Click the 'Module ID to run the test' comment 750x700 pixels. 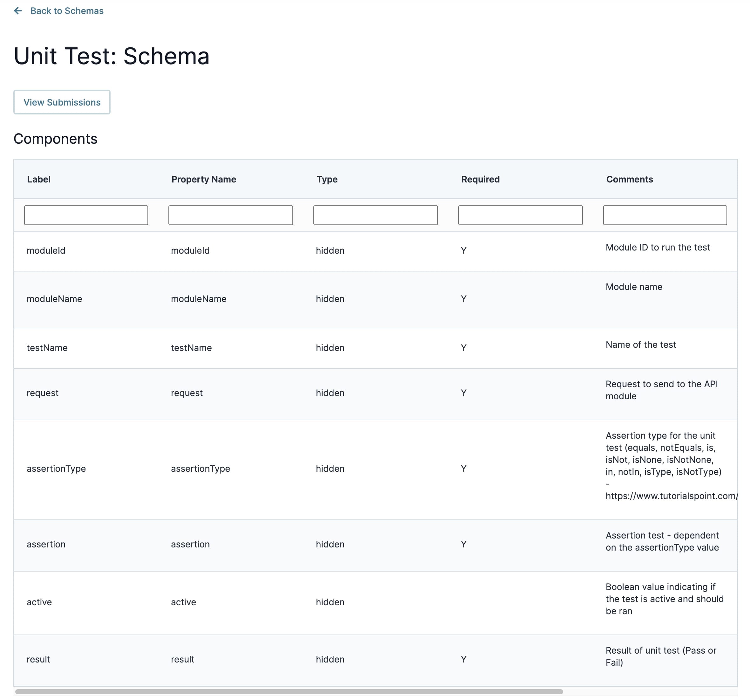(x=658, y=248)
